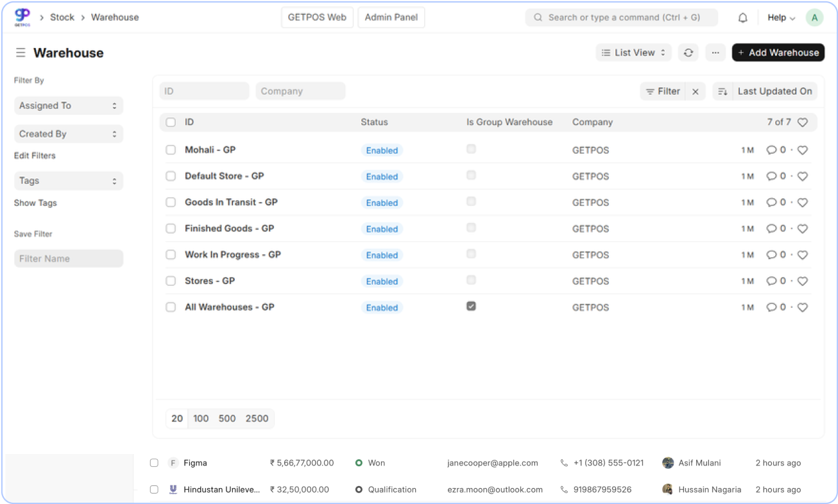Image resolution: width=838 pixels, height=504 pixels.
Task: Open the Created By dropdown
Action: [68, 134]
